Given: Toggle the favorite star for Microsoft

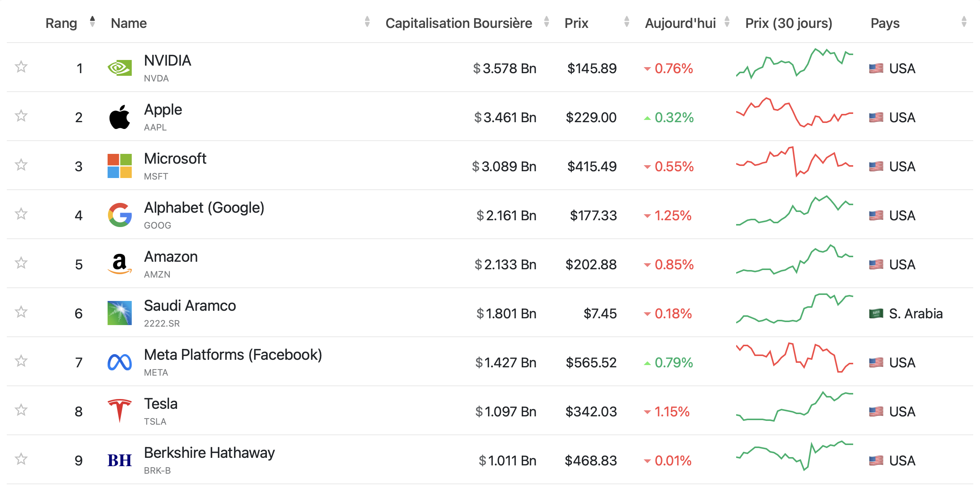Looking at the screenshot, I should point(21,165).
